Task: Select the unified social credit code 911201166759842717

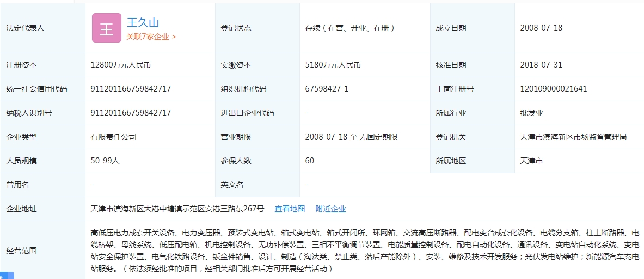Action: click(x=131, y=89)
